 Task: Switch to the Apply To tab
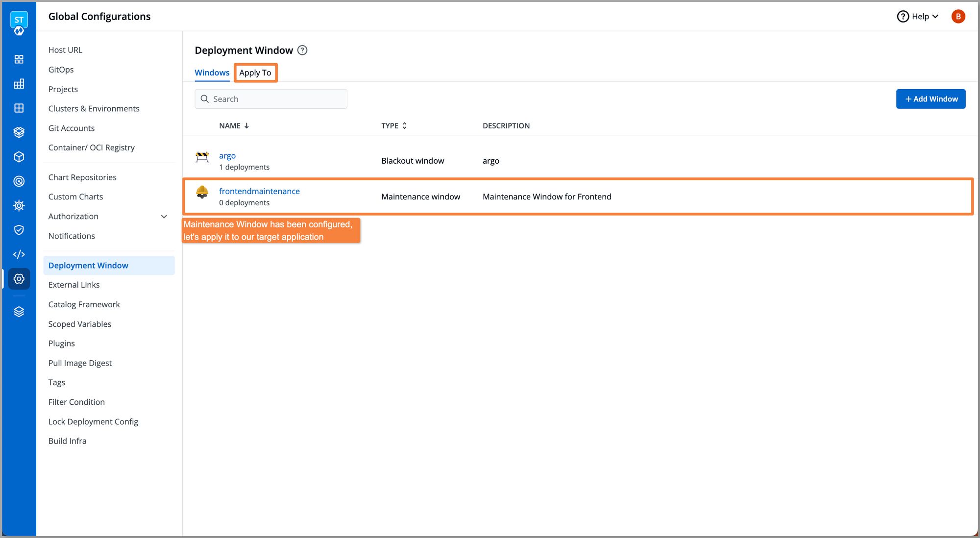(255, 72)
